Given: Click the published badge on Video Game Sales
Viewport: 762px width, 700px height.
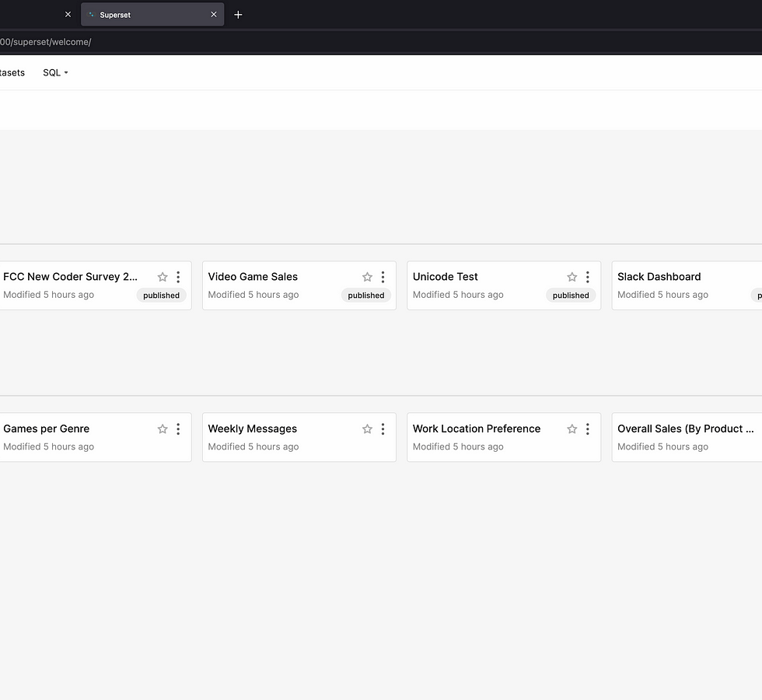Looking at the screenshot, I should pyautogui.click(x=365, y=296).
